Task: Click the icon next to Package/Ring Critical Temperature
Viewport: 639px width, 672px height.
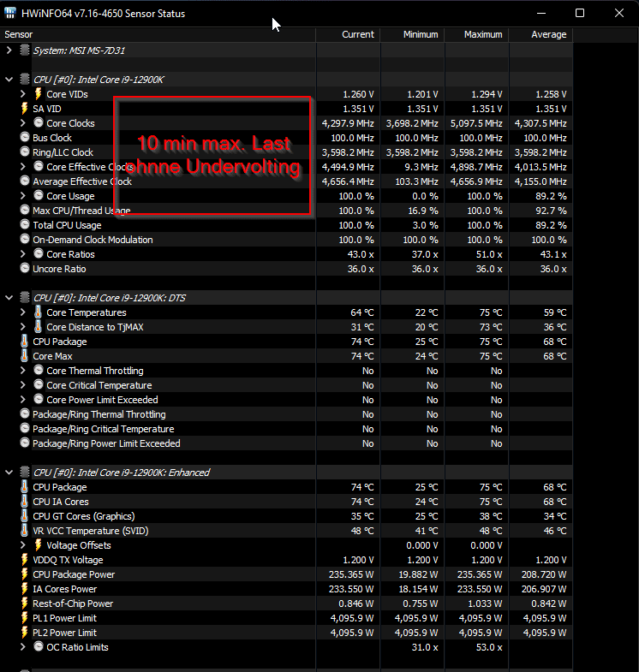Action: coord(25,429)
